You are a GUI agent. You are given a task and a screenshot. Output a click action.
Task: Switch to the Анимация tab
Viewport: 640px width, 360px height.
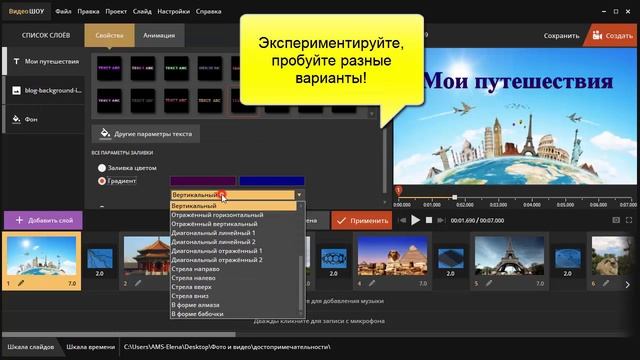click(x=159, y=36)
